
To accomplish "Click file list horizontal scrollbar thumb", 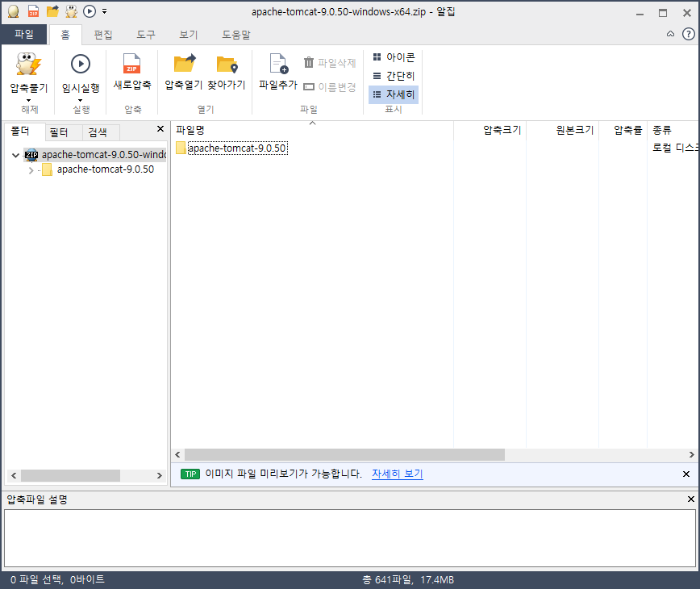I will coord(344,454).
